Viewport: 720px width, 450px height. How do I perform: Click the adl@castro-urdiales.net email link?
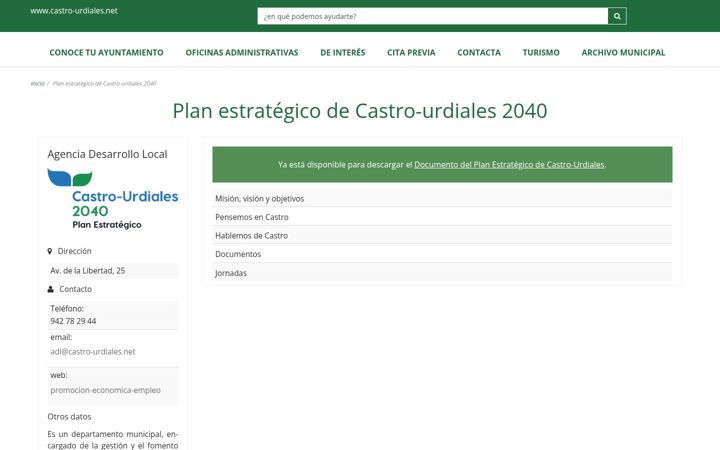pyautogui.click(x=93, y=352)
